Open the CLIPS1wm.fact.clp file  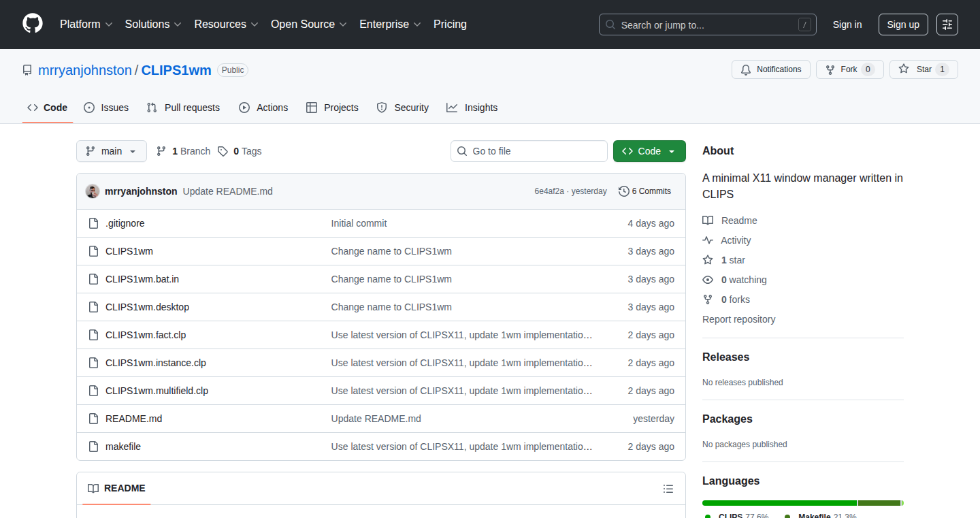[x=146, y=335]
